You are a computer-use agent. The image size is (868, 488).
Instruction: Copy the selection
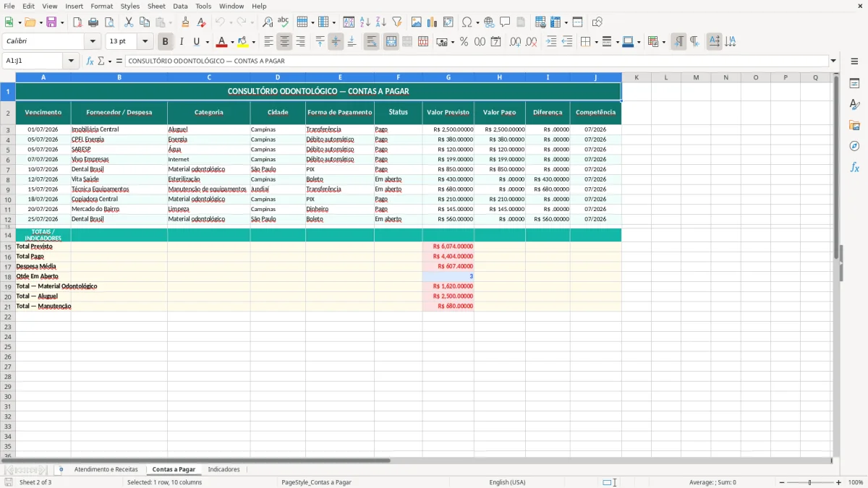[143, 22]
